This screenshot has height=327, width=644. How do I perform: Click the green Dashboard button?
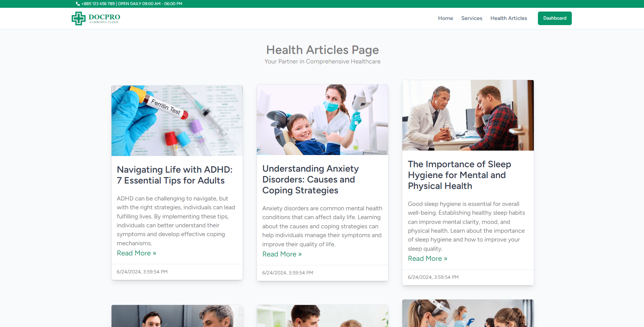[x=555, y=18]
